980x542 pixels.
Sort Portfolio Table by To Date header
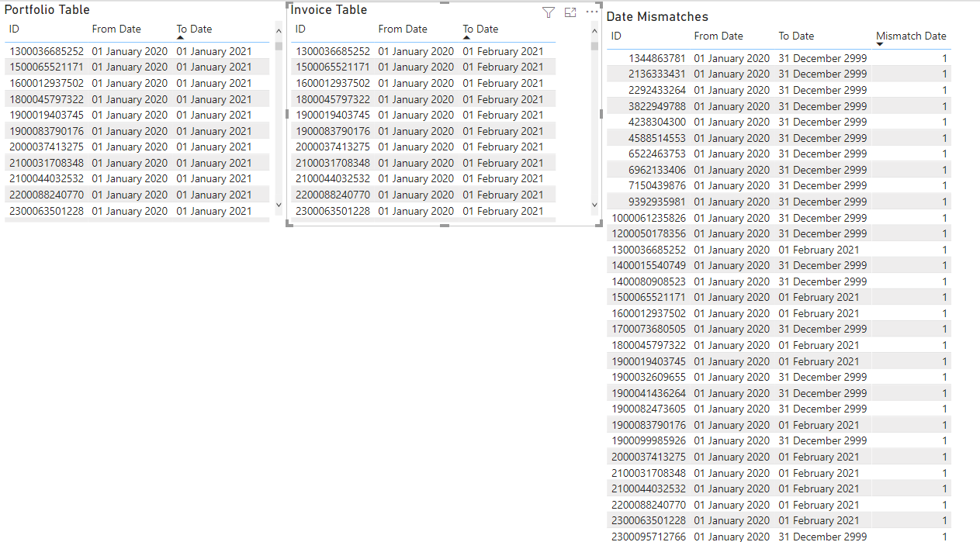coord(194,29)
